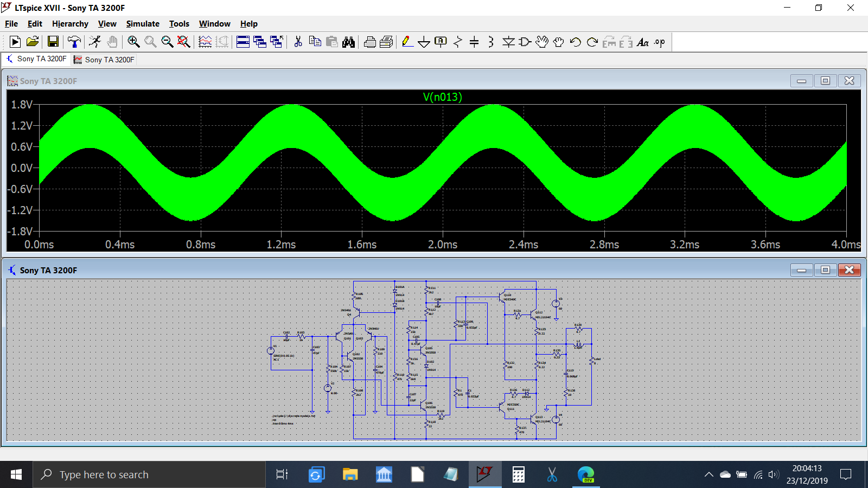Open the Help menu
Screen dimensions: 868x488
[x=249, y=24]
